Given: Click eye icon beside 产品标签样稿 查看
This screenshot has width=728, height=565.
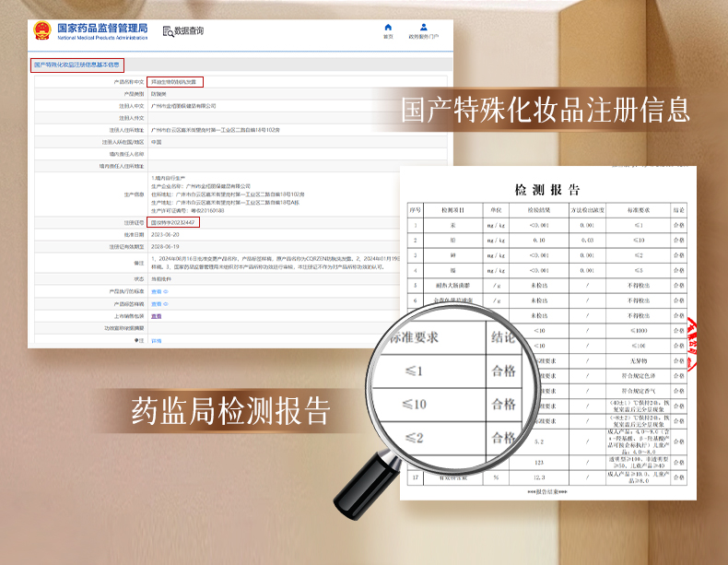Looking at the screenshot, I should pyautogui.click(x=166, y=304).
